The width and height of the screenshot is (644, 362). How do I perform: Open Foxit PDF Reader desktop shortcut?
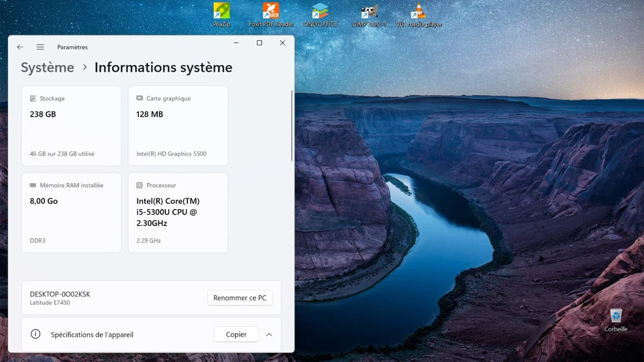pyautogui.click(x=270, y=15)
